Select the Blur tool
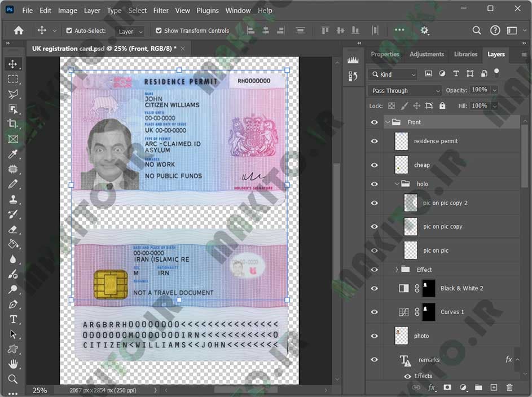Screen dimensions: 532x397 click(x=13, y=259)
